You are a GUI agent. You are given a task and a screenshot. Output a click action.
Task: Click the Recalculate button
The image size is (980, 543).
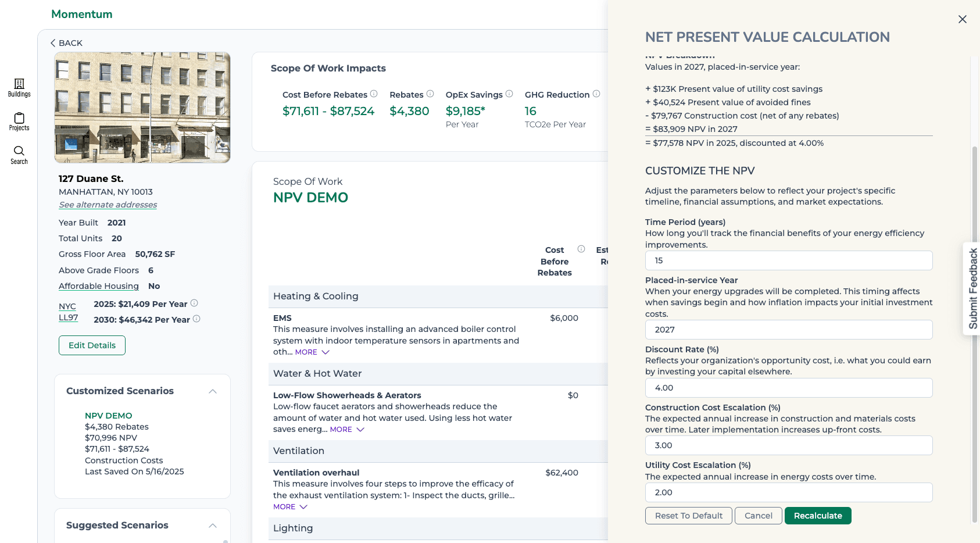(x=818, y=516)
